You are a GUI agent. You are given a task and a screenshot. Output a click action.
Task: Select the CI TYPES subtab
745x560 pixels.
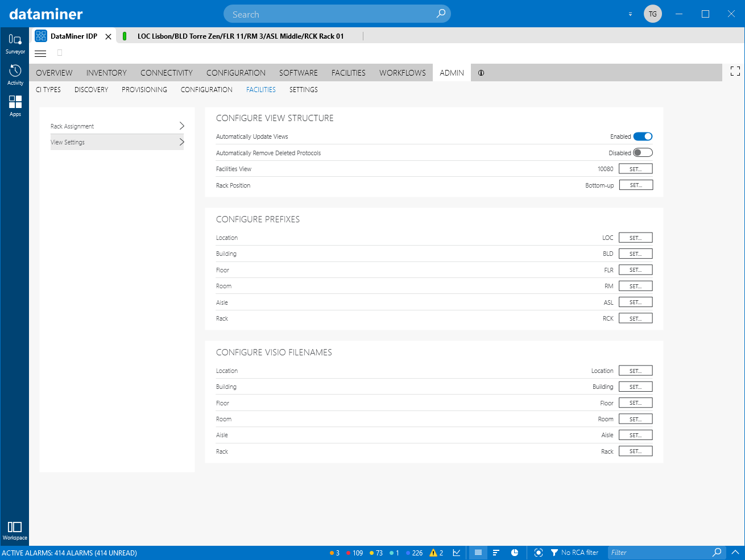(x=48, y=90)
